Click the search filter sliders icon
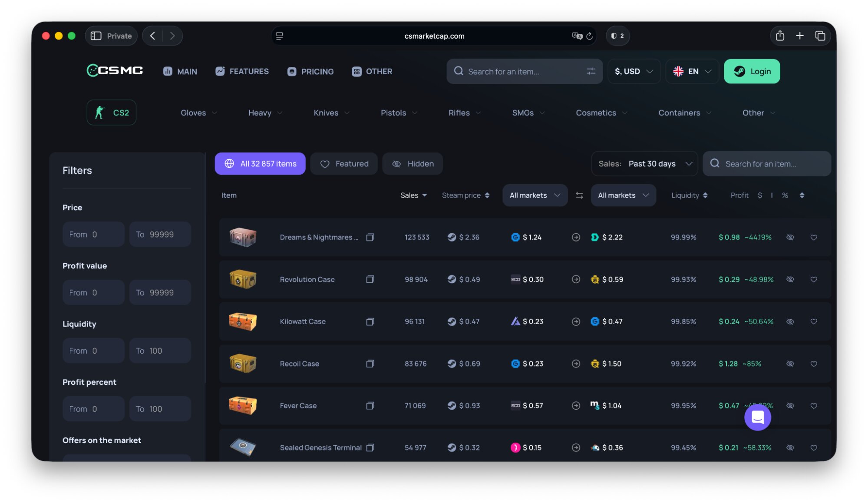The image size is (868, 503). pyautogui.click(x=591, y=71)
